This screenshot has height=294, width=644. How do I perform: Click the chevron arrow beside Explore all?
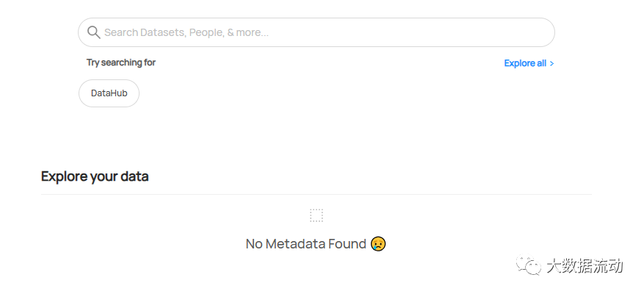click(x=551, y=63)
